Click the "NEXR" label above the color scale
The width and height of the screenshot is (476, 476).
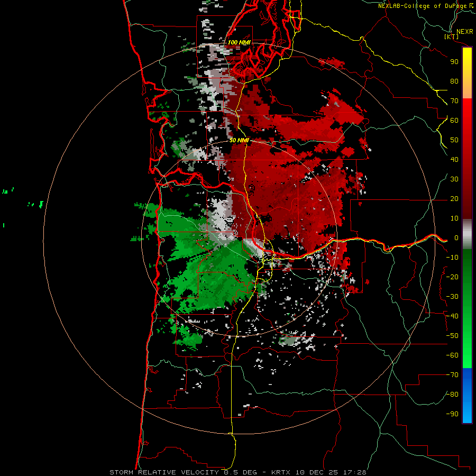click(464, 32)
